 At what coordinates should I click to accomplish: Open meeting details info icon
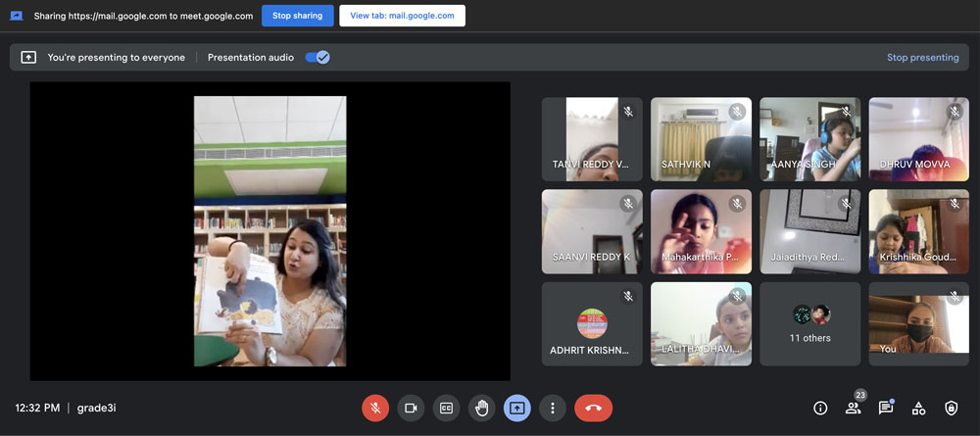(x=820, y=408)
